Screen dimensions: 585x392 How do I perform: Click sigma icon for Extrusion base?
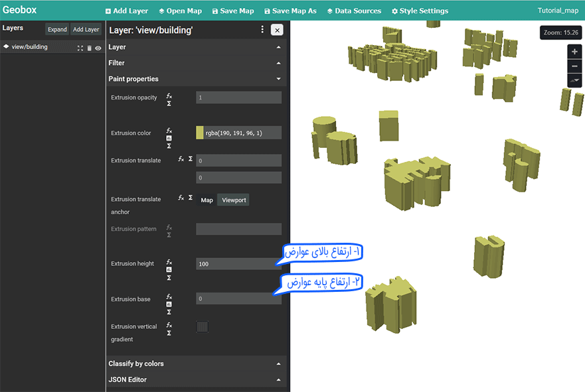click(169, 312)
